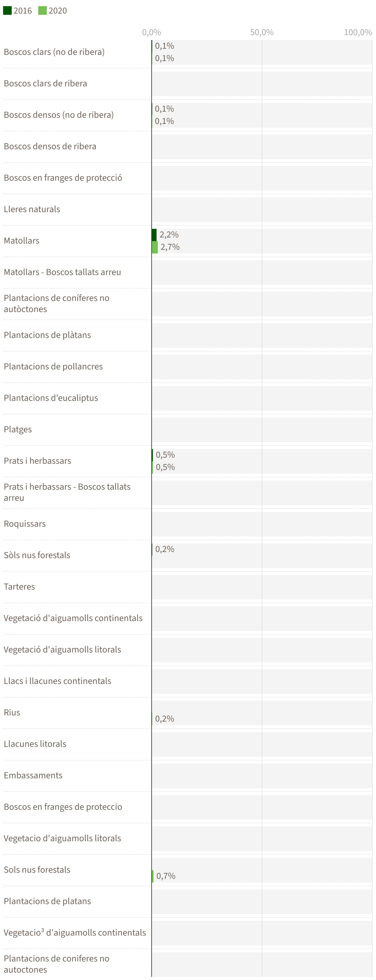Image resolution: width=376 pixels, height=980 pixels.
Task: Click the Matollars 2016 dark green bar
Action: coord(154,235)
